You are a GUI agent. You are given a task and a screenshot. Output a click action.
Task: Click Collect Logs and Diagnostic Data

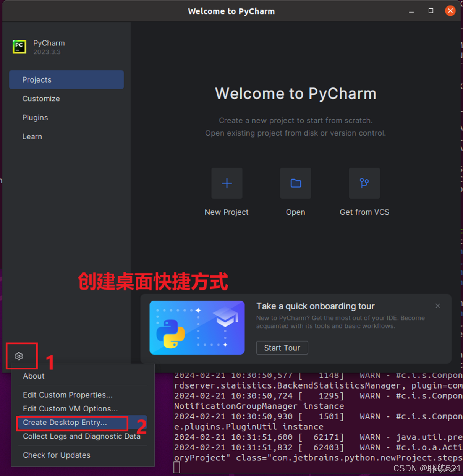[81, 436]
